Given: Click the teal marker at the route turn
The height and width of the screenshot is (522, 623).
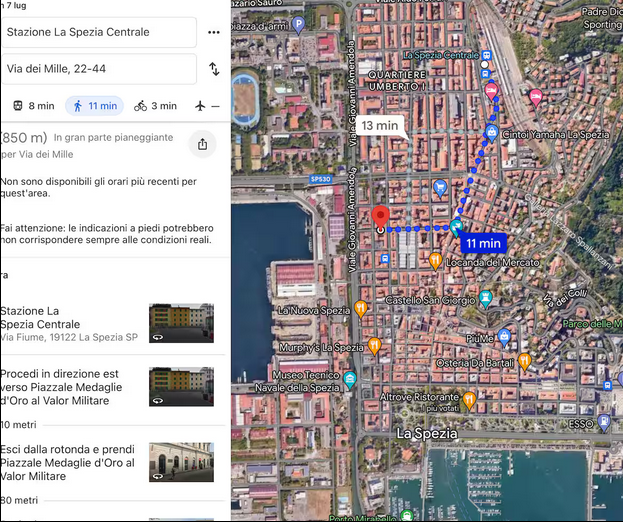Looking at the screenshot, I should 456,227.
